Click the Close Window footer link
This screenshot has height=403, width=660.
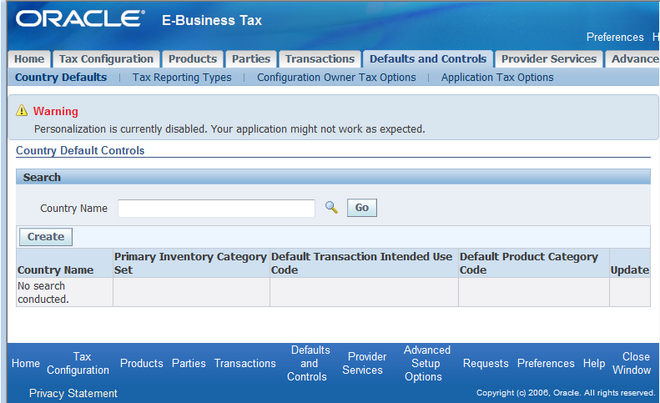[x=632, y=363]
